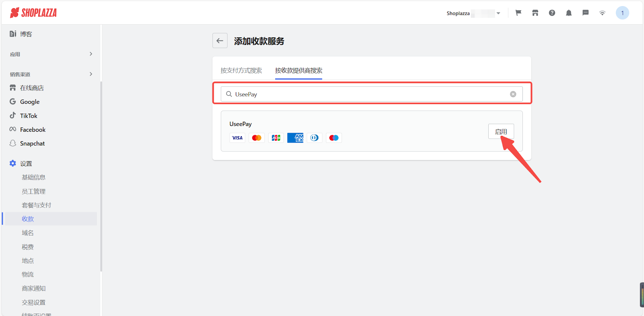644x316 pixels.
Task: Open the notifications bell
Action: (569, 13)
